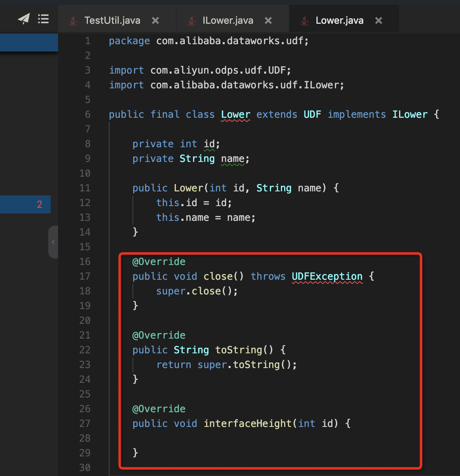Image resolution: width=460 pixels, height=476 pixels.
Task: Click the Java file icon on TestUtil.java tab
Action: [73, 20]
